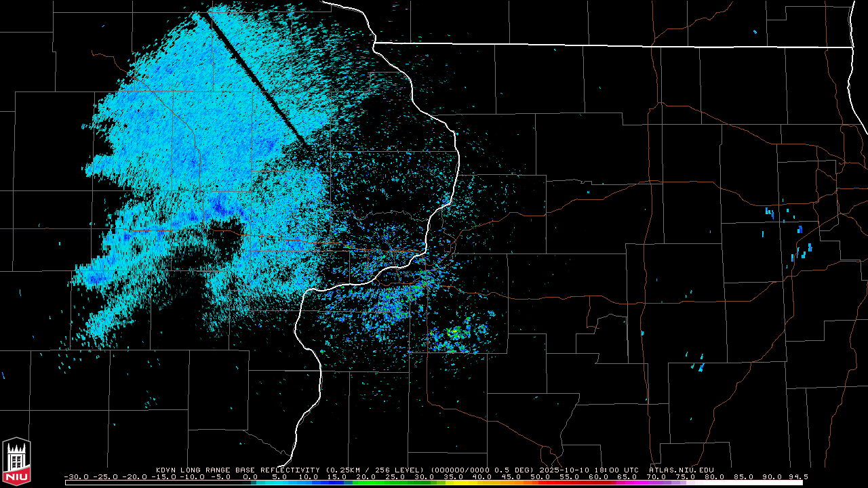Click the 75.0 scale label
Image resolution: width=868 pixels, height=488 pixels.
686,477
